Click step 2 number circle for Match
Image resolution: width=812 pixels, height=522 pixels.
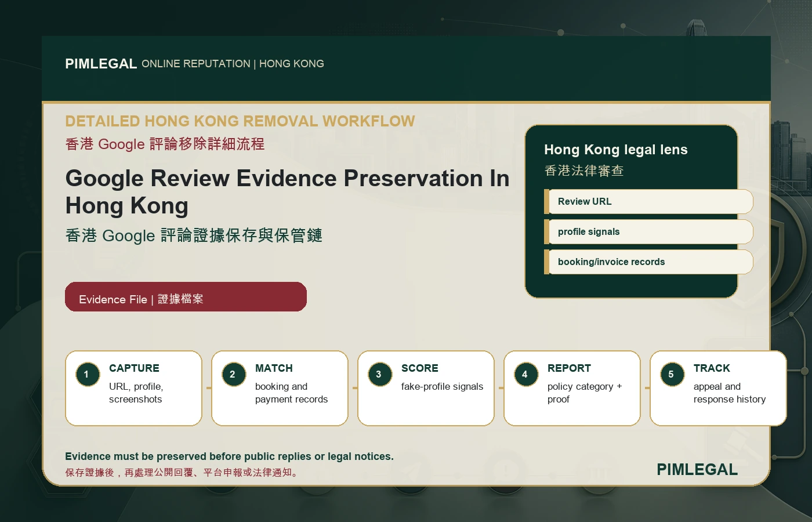(234, 374)
